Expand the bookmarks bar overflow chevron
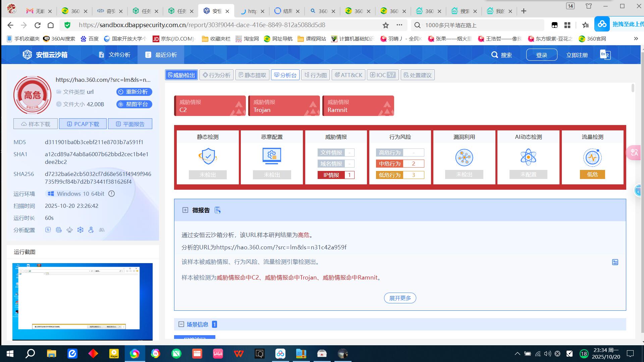Viewport: 644px width, 362px height. coord(636,39)
